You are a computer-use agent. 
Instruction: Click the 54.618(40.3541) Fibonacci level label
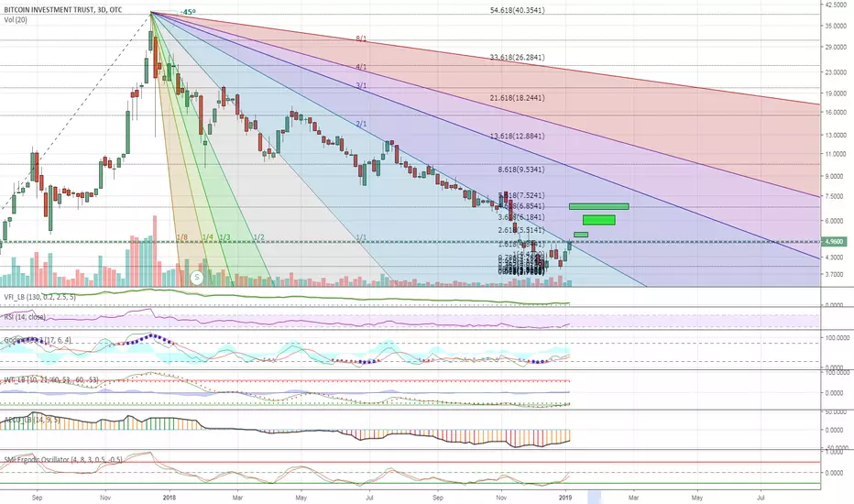518,10
